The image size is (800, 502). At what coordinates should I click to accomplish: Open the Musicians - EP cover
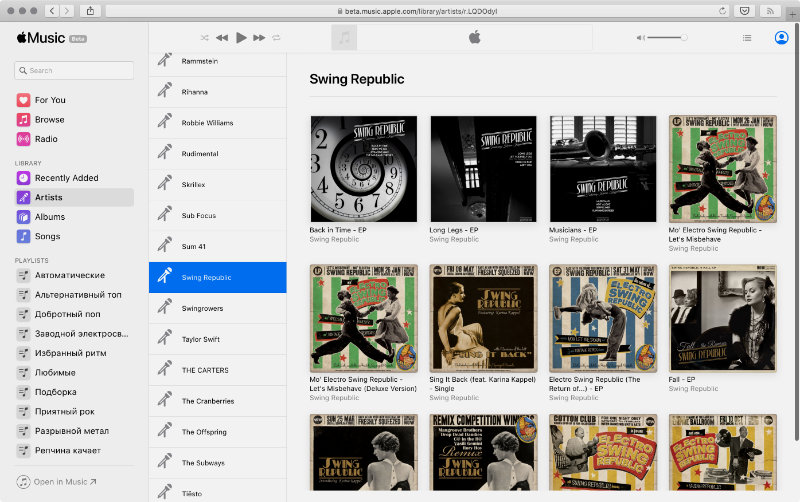[x=603, y=169]
